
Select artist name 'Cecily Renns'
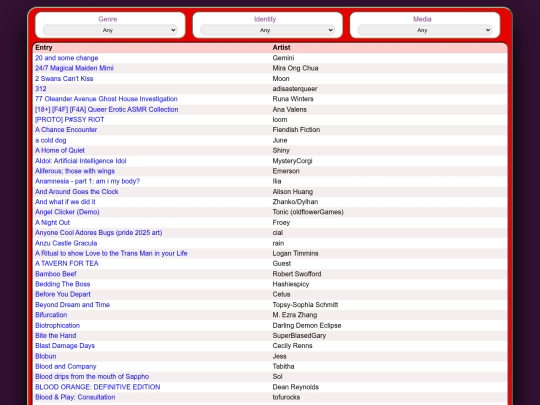(x=292, y=346)
